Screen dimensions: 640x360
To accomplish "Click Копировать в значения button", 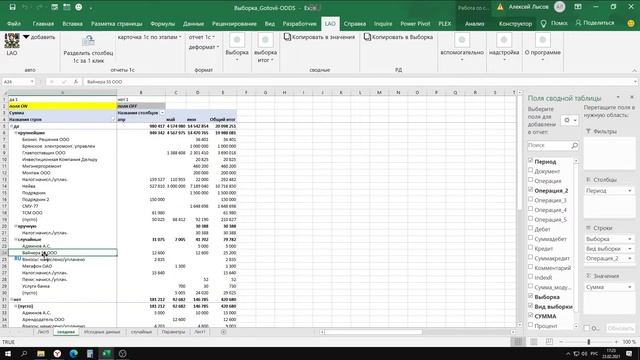I will click(x=319, y=37).
